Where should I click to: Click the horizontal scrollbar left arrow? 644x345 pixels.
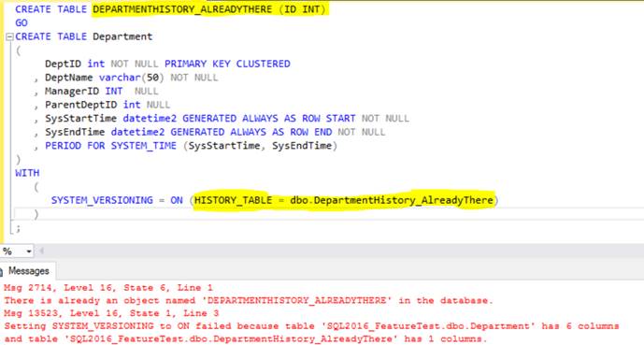[41, 251]
